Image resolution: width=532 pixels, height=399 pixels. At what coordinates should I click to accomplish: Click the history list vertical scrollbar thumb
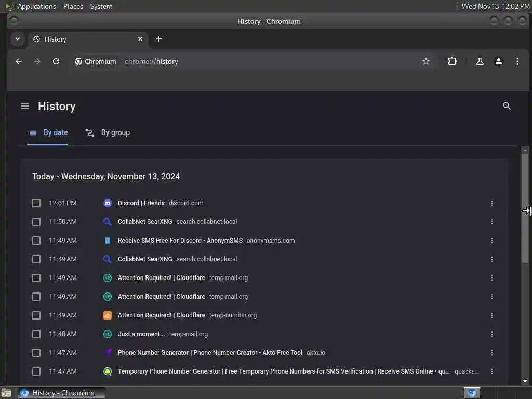point(525,208)
